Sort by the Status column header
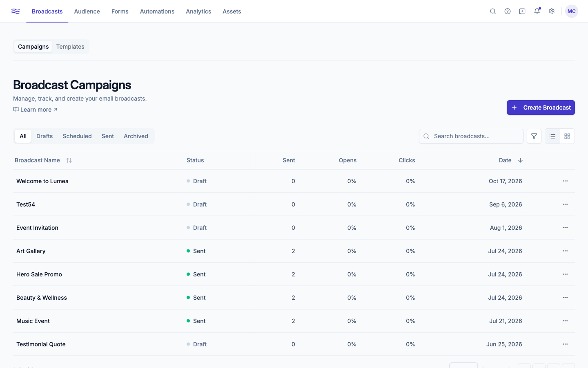588x368 pixels. coord(195,160)
